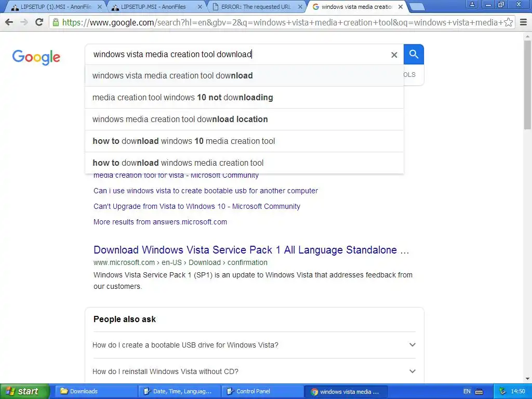This screenshot has width=532, height=399.
Task: Select the Chrome window taskbar button
Action: click(x=345, y=392)
